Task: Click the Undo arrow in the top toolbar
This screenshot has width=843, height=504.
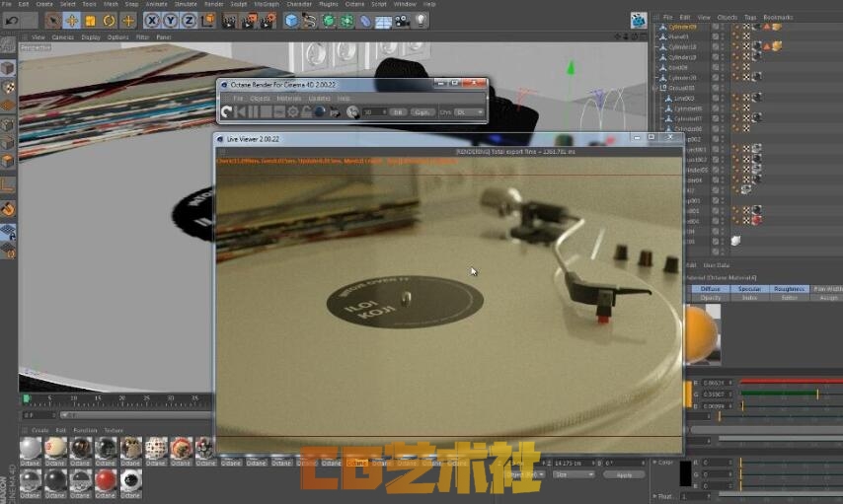Action: point(12,21)
